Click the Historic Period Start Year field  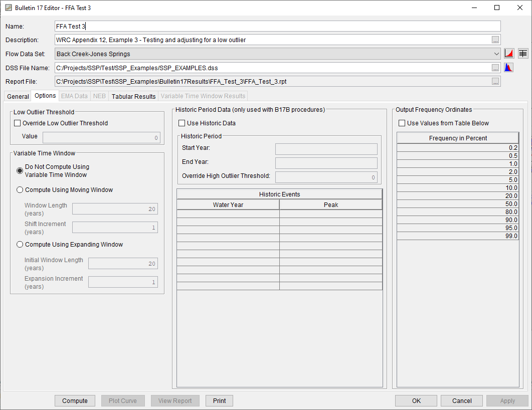point(326,149)
